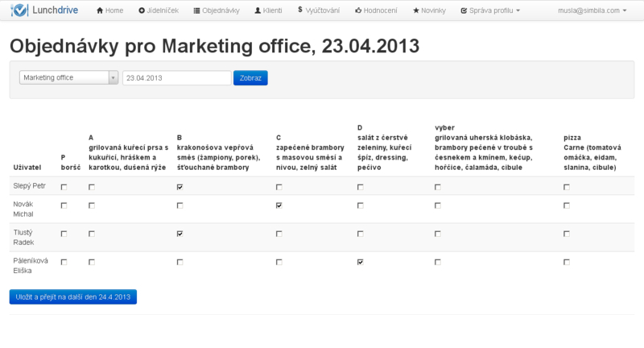Viewport: 644px width, 348px height.
Task: Tick boršč for Tlustý Radek
Action: [64, 234]
